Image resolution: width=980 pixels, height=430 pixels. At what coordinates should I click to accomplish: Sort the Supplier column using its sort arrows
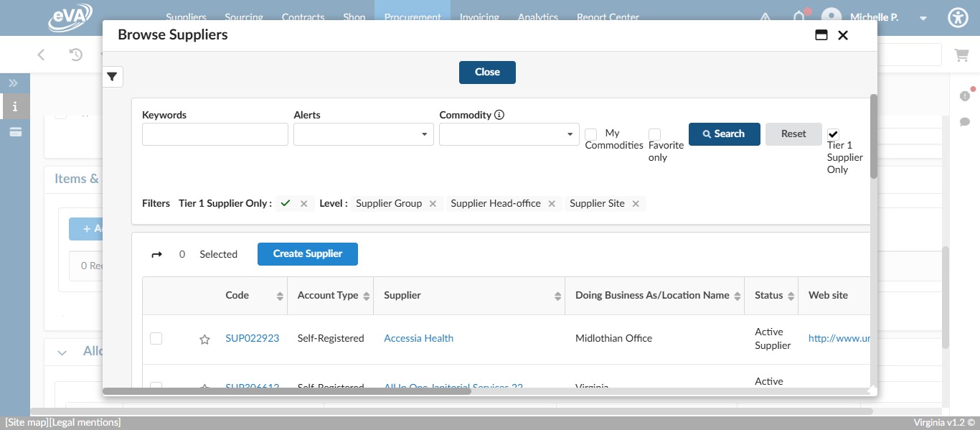(558, 295)
